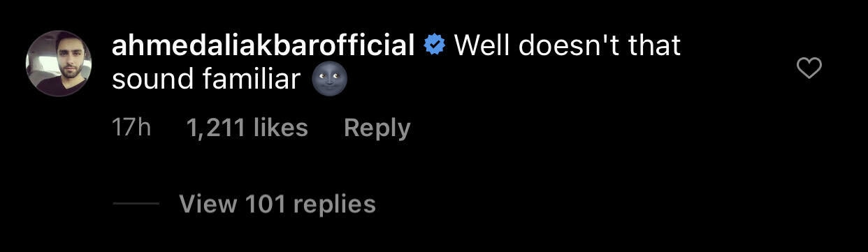Viewport: 868px width, 252px height.
Task: Tap the outlined heart at the comment's right
Action: coord(809,68)
